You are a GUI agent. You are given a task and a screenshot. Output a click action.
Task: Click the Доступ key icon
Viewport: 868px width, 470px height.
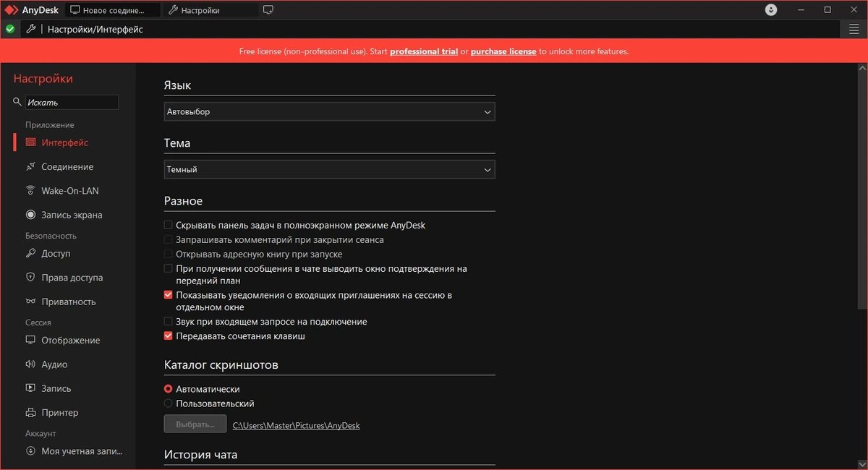point(30,254)
